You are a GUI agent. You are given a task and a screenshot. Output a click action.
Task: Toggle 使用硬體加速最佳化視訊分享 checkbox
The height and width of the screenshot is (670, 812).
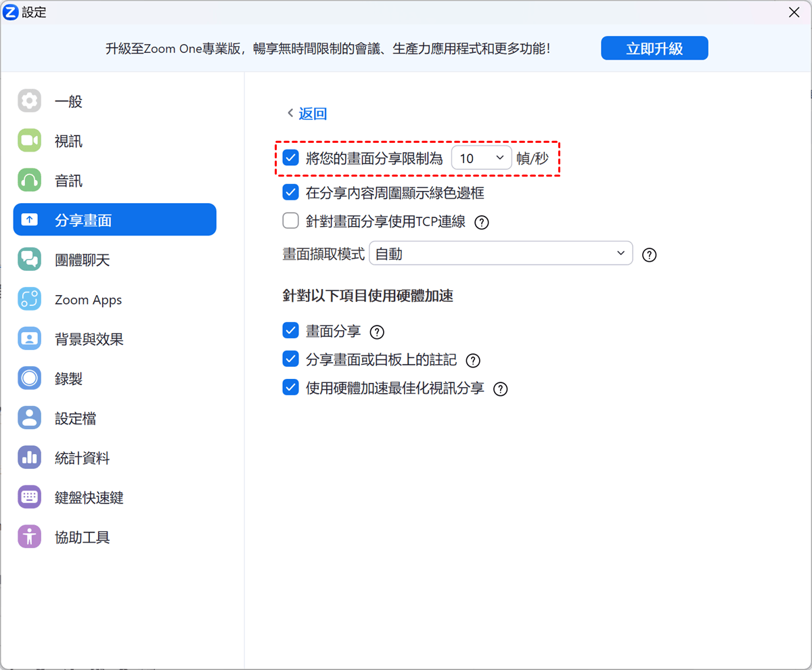click(290, 388)
